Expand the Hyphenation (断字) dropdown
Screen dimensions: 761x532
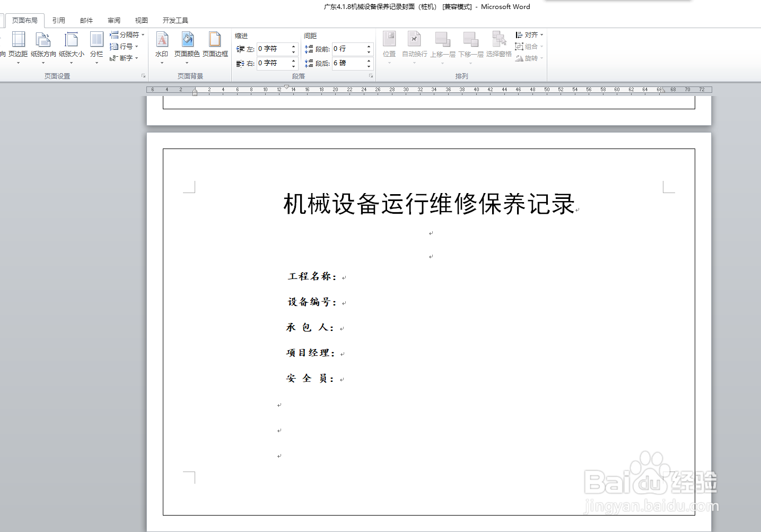point(124,58)
